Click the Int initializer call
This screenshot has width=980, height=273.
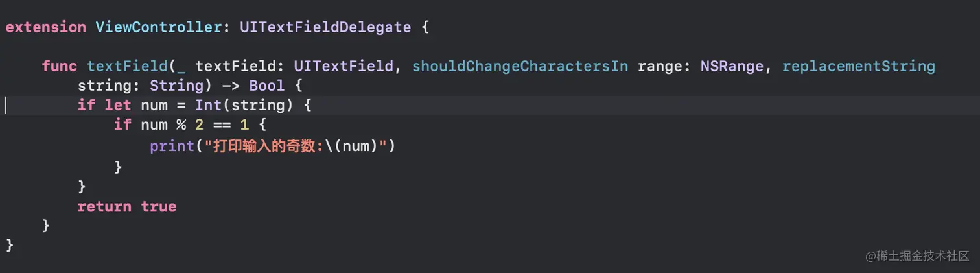pyautogui.click(x=208, y=105)
